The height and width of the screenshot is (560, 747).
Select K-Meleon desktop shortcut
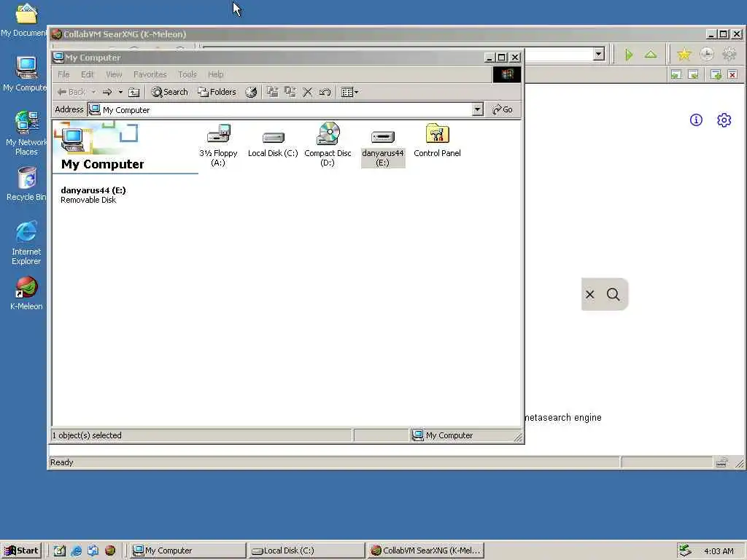[26, 293]
